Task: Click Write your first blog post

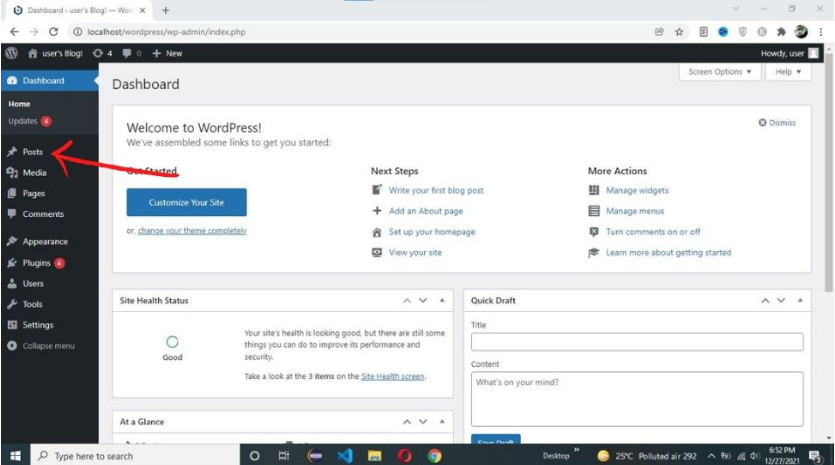Action: tap(436, 190)
